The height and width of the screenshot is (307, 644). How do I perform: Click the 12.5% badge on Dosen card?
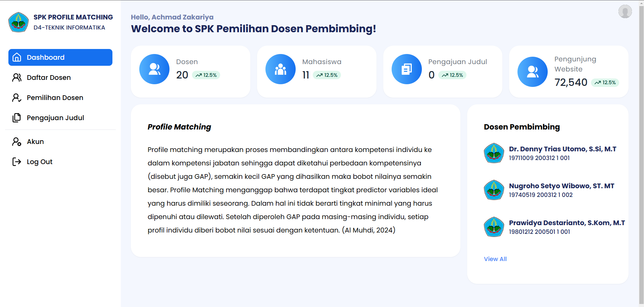coord(206,75)
